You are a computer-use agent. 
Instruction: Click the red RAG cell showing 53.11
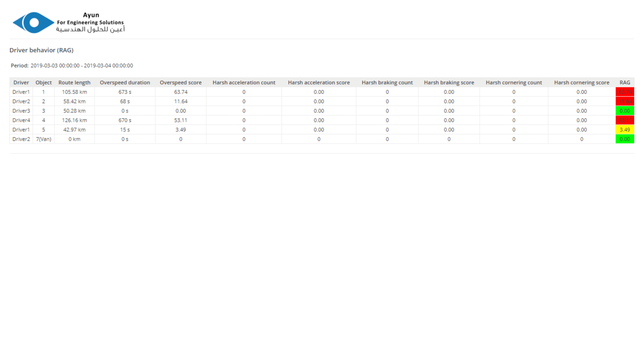point(624,120)
